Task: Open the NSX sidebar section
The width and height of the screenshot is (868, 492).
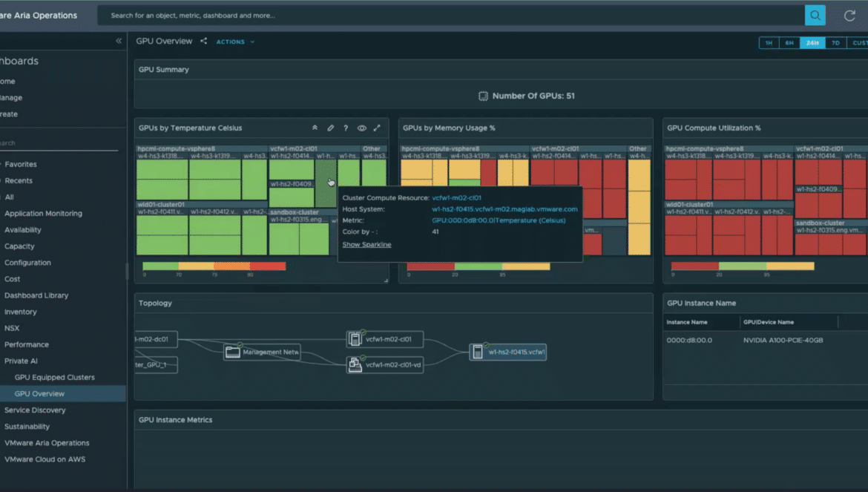Action: pos(12,328)
